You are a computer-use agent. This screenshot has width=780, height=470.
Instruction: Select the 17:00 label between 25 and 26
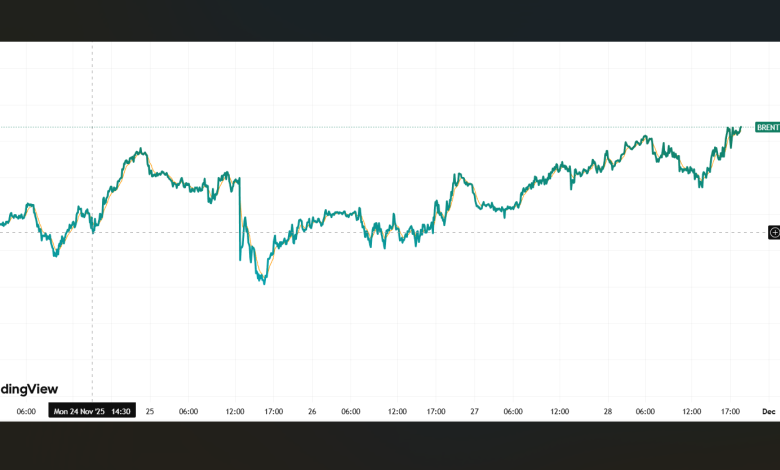point(274,411)
